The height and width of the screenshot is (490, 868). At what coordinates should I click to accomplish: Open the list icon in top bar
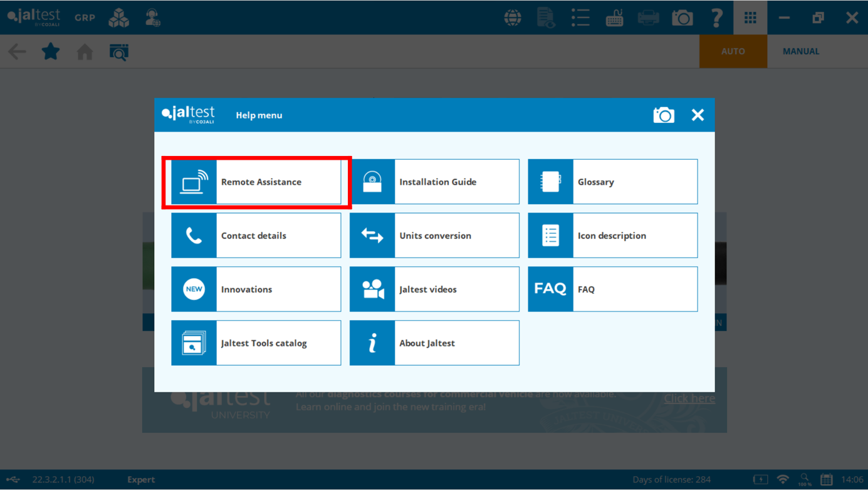[x=580, y=18]
